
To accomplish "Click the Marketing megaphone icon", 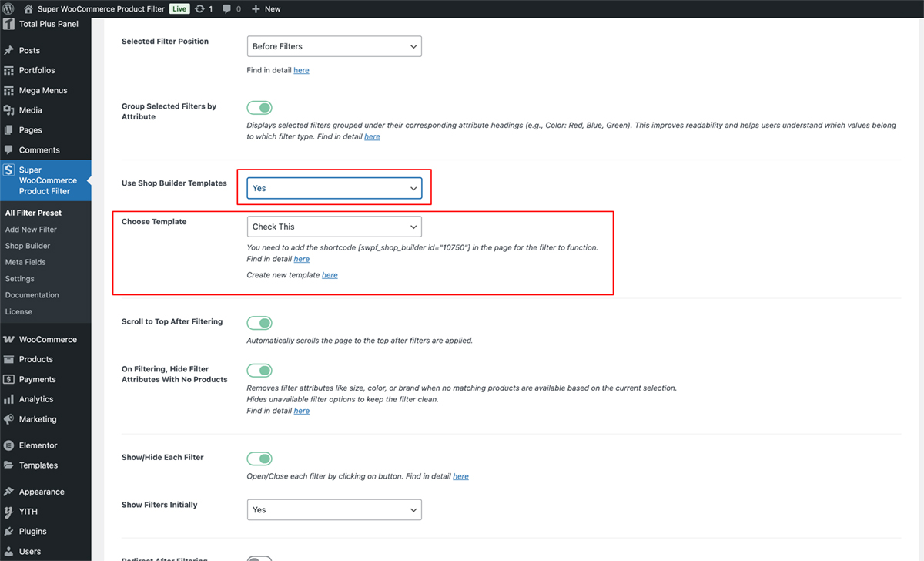I will (x=8, y=419).
